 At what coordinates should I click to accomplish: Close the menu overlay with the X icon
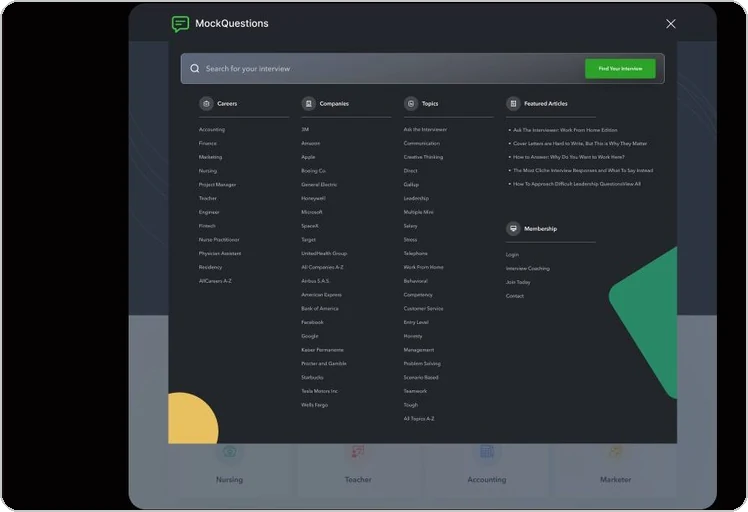tap(671, 24)
